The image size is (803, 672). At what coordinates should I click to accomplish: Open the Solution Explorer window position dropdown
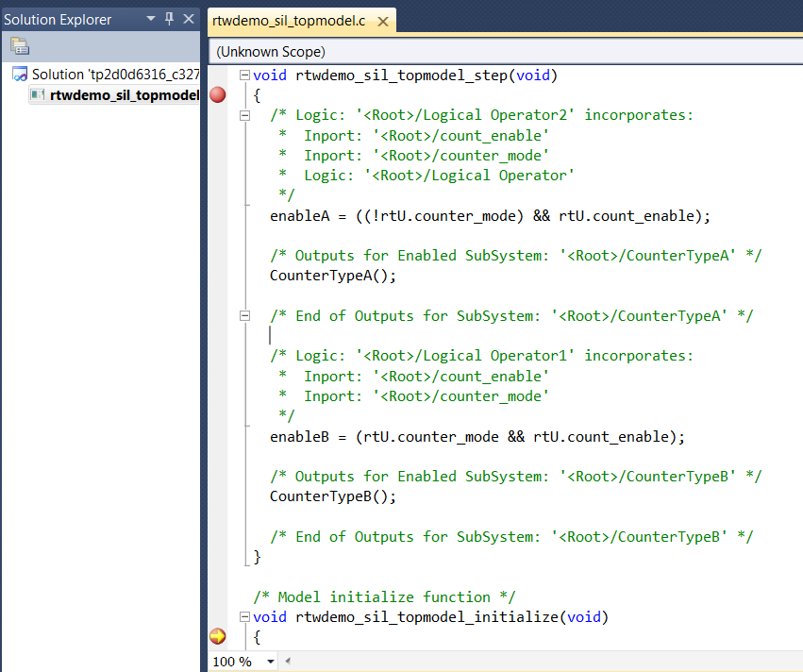pos(151,19)
